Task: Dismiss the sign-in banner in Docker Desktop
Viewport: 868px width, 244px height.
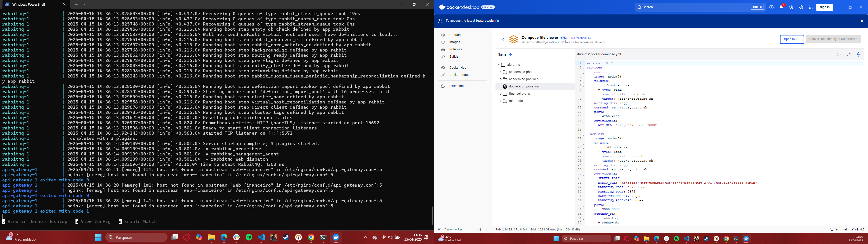Action: click(x=862, y=21)
